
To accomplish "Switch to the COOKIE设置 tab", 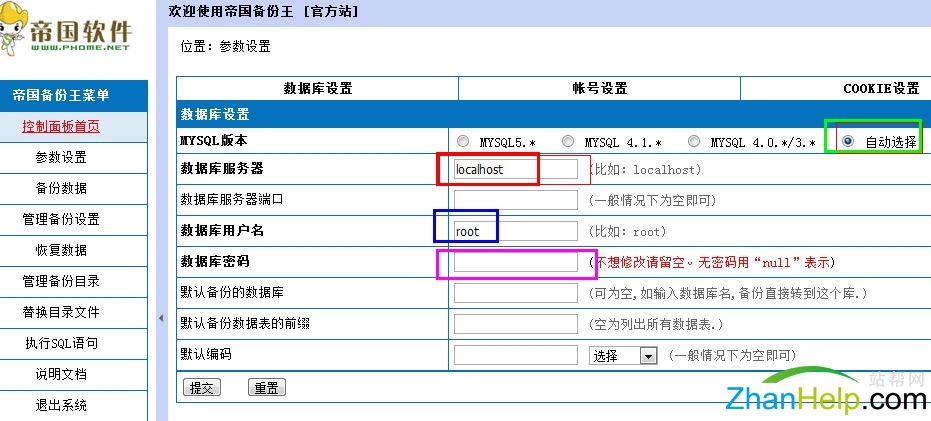I will (x=881, y=88).
